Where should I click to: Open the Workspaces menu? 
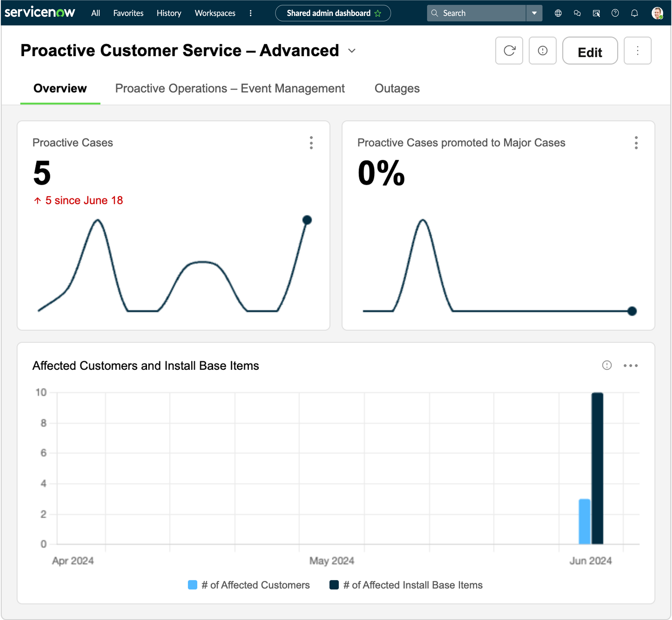pyautogui.click(x=215, y=13)
